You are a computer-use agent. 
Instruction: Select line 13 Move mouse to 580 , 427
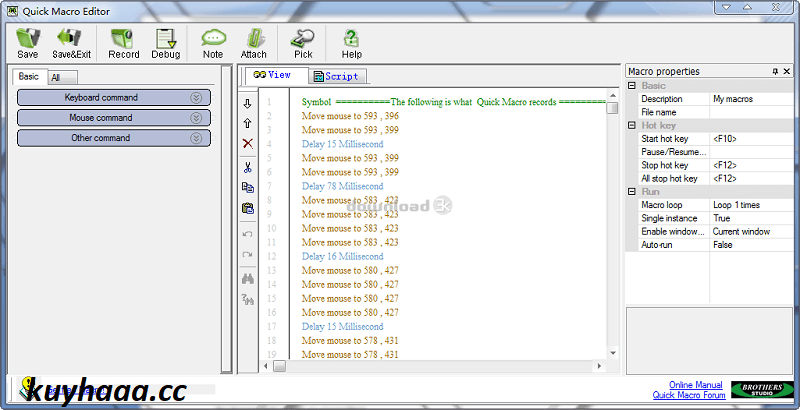click(x=350, y=270)
